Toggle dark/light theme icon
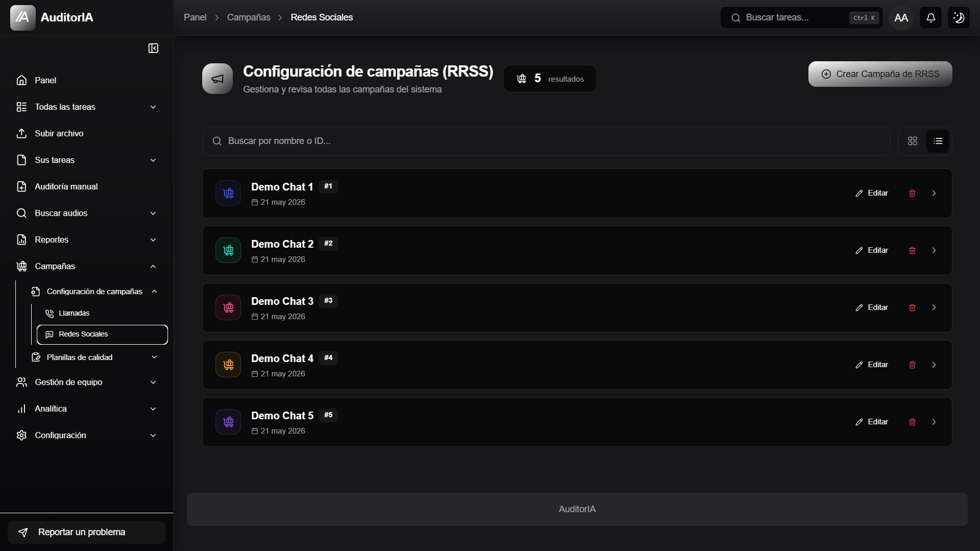980x551 pixels. (x=959, y=18)
